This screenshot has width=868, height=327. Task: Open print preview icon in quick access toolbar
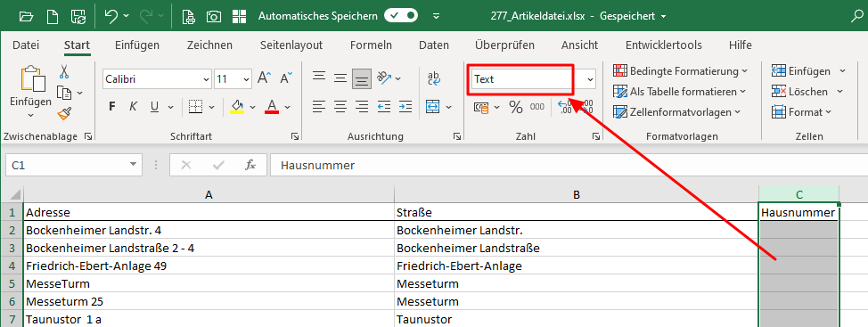(189, 17)
